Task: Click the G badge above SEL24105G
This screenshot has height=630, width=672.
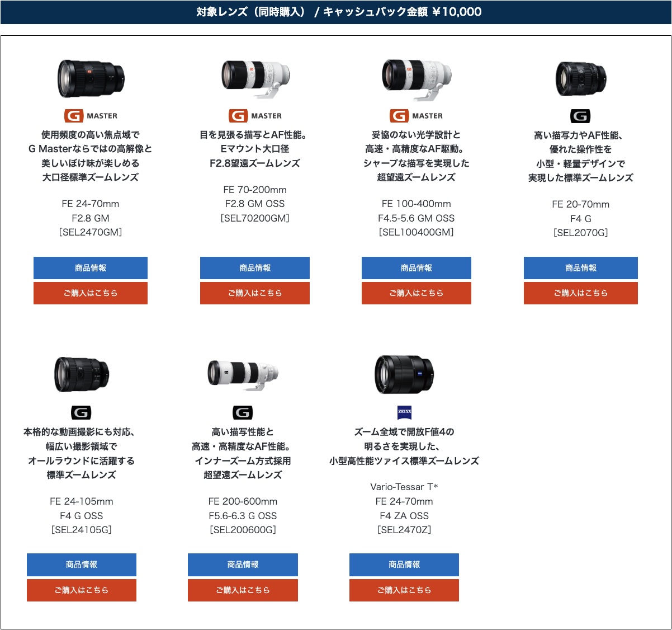Action: pos(81,413)
